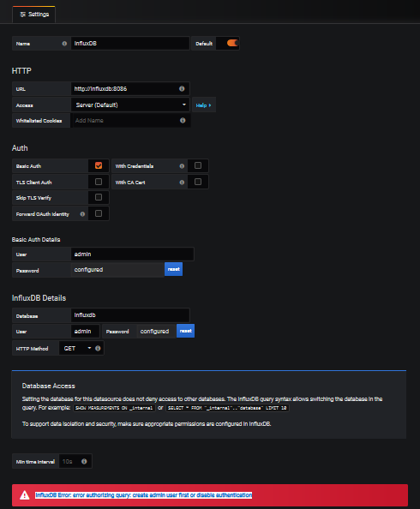Click the InfluxDB Details heading
Viewport: 420px width, 509px height.
(39, 298)
